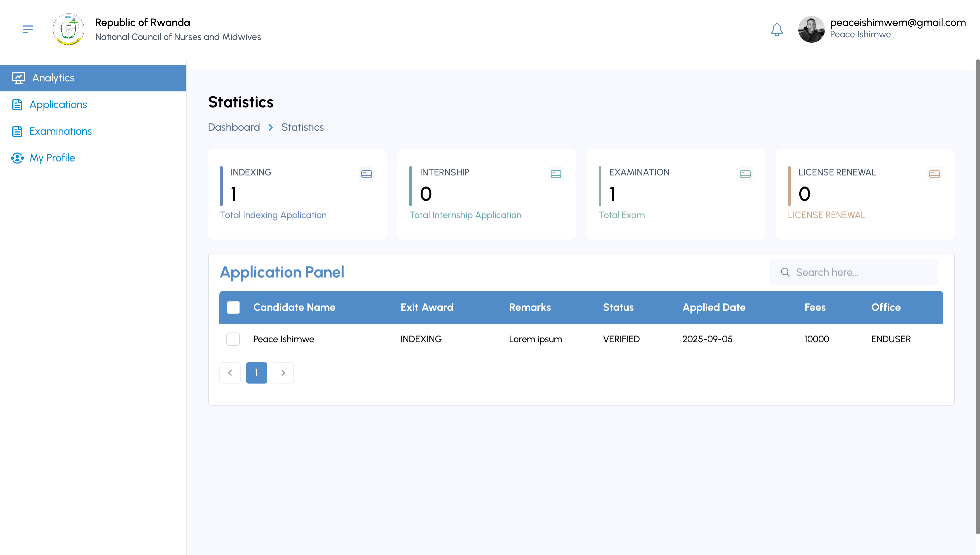Sort by Office column header
The height and width of the screenshot is (555, 980).
coord(886,307)
